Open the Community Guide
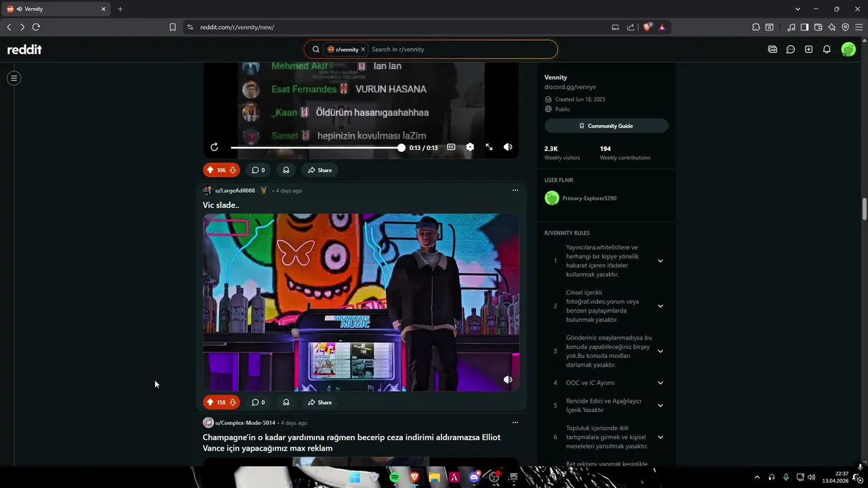 [606, 126]
